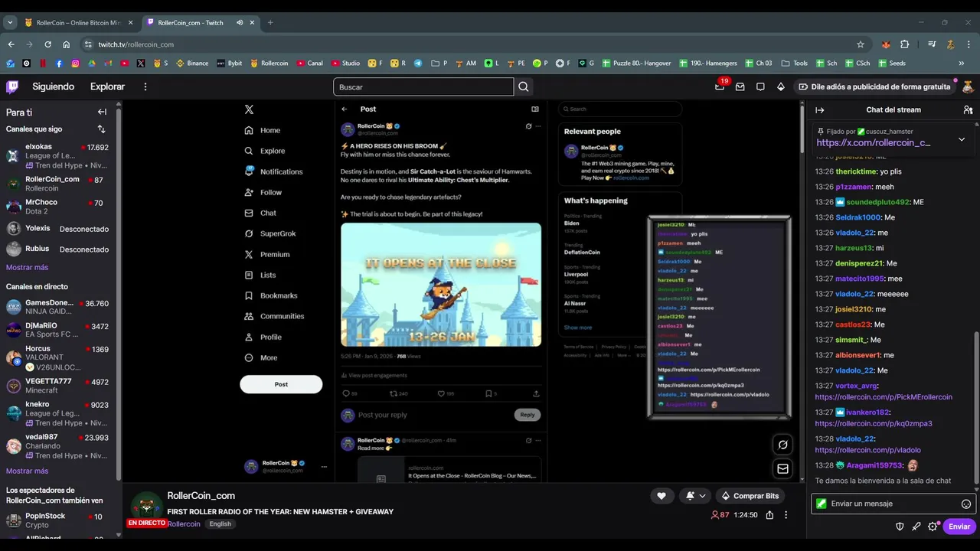Open the three-dot menu beside Explorar
The height and width of the screenshot is (551, 980).
[x=145, y=86]
